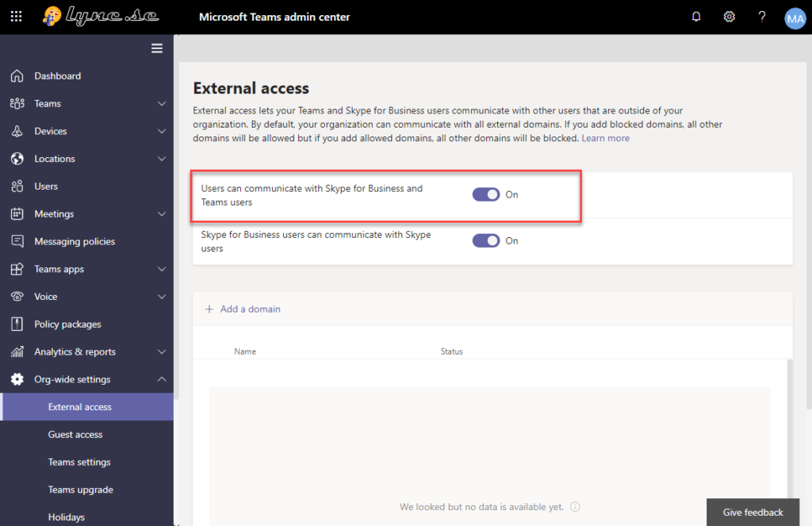
Task: Open the Learn more link
Action: click(x=605, y=138)
